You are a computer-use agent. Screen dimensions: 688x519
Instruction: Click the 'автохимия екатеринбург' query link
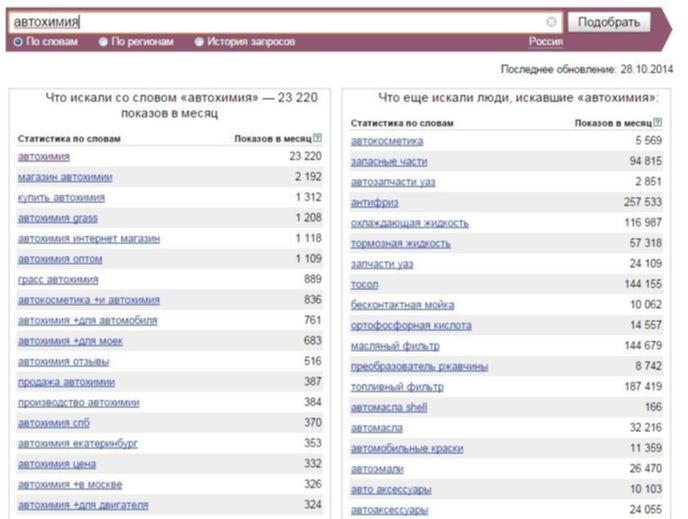click(x=78, y=443)
